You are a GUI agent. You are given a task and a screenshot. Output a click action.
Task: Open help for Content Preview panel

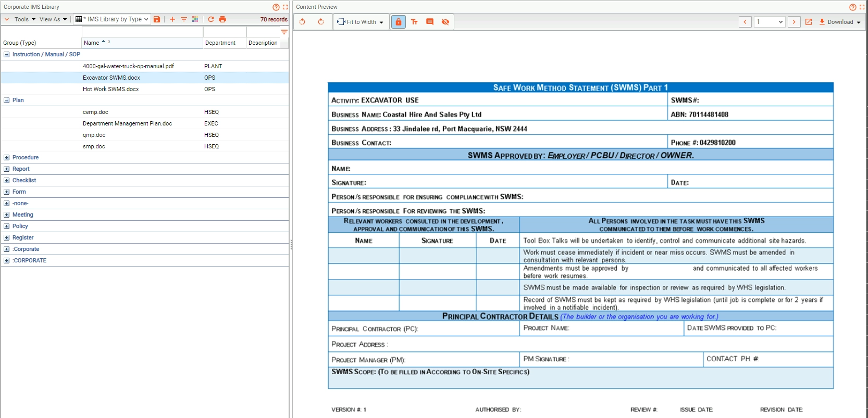point(852,7)
